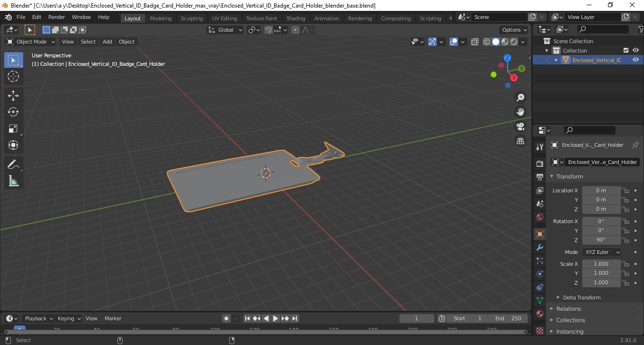644x345 pixels.
Task: Hide the Collection via eye icon
Action: click(635, 50)
